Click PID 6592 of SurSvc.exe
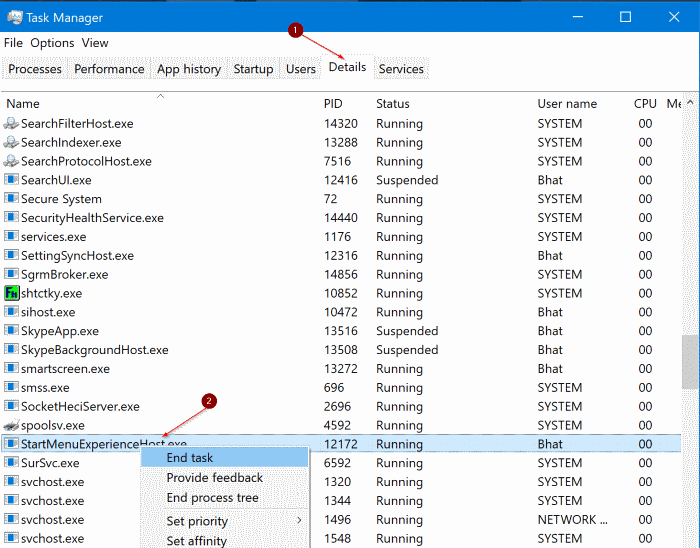Viewport: 700px width, 548px height. coord(337,463)
